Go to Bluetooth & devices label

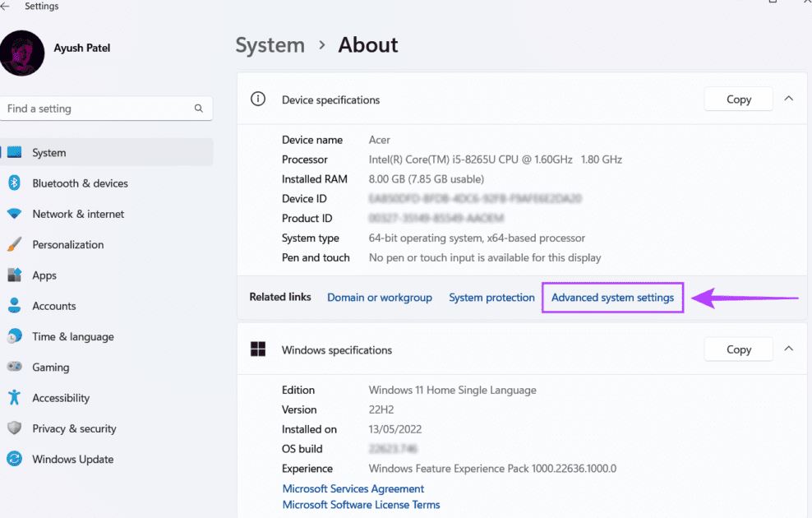pyautogui.click(x=81, y=183)
